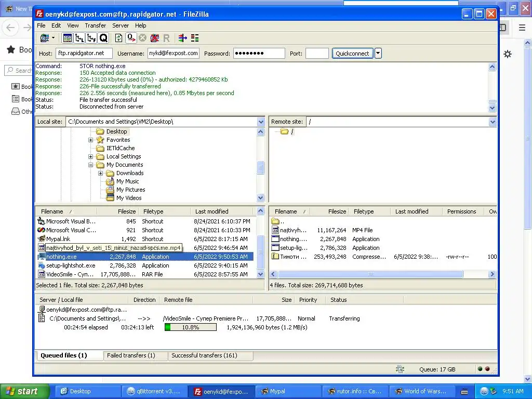This screenshot has width=532, height=399.
Task: Toggle message log display
Action: [68, 38]
